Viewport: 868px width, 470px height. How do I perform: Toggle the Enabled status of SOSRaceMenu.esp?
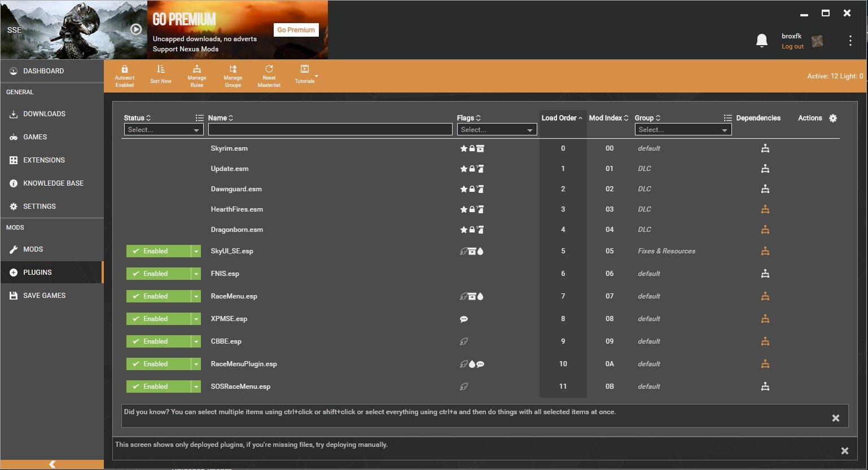[x=159, y=386]
